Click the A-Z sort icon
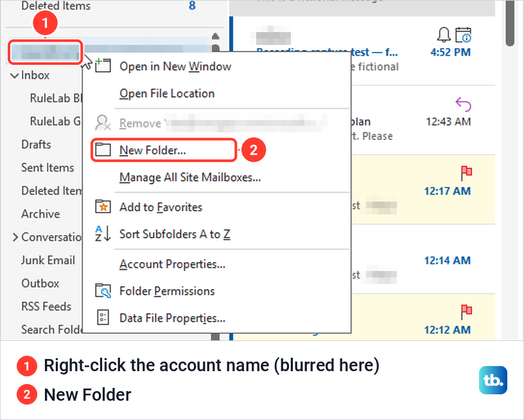 point(103,234)
